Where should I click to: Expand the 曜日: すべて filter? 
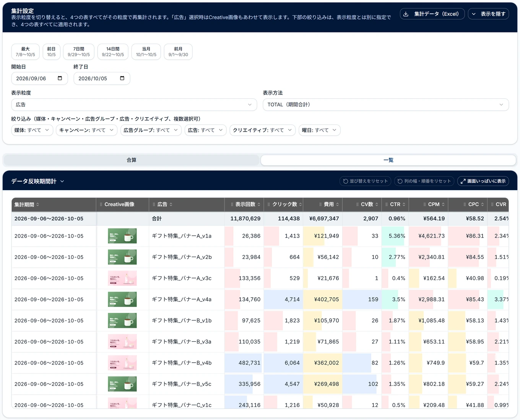320,130
